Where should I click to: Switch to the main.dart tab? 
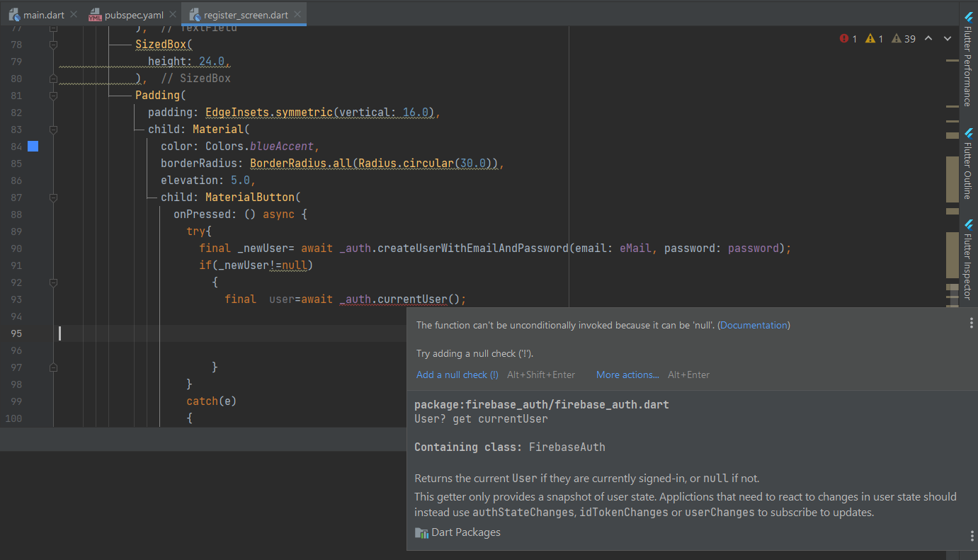[x=43, y=15]
